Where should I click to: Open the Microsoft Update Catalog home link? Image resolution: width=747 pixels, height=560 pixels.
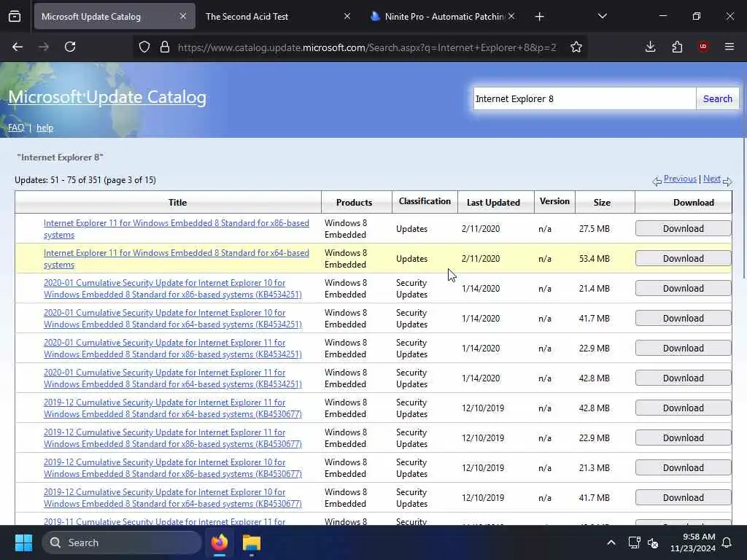[107, 97]
